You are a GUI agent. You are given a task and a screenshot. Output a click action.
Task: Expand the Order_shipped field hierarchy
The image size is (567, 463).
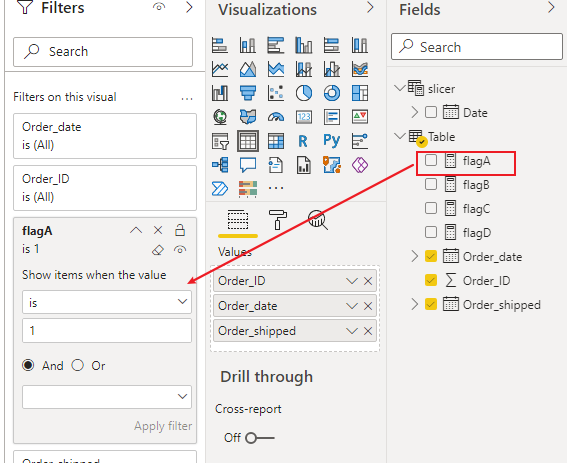pyautogui.click(x=414, y=304)
